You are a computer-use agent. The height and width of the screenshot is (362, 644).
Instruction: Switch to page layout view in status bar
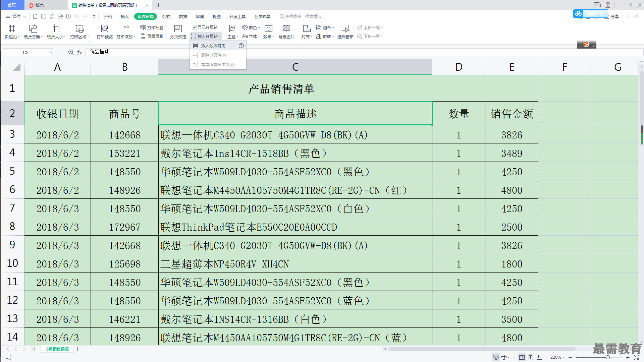[x=531, y=357]
